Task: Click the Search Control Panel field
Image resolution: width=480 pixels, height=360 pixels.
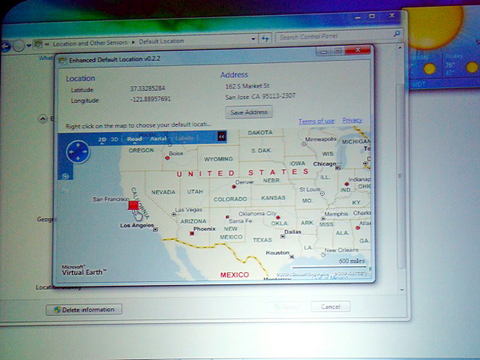Action: tap(334, 36)
